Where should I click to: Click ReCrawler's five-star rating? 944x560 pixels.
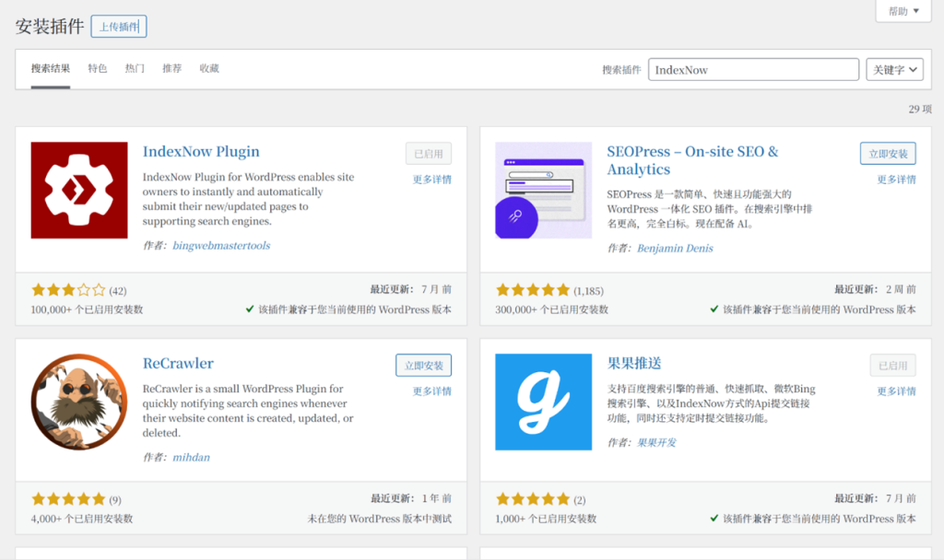(68, 499)
